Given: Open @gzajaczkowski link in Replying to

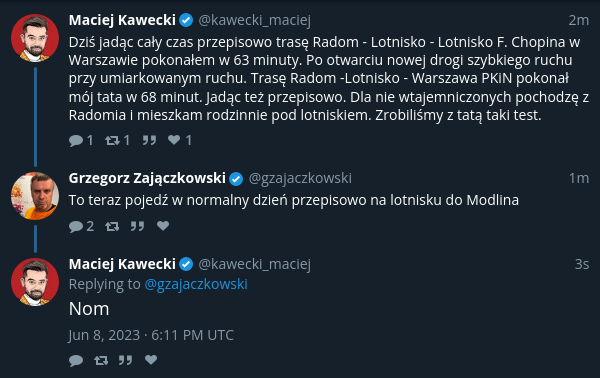Looking at the screenshot, I should tap(196, 285).
